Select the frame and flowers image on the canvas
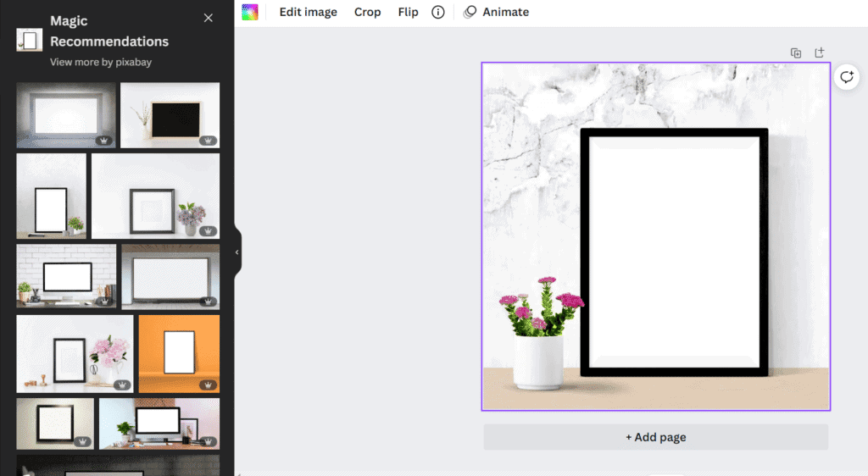This screenshot has height=476, width=868. [656, 236]
